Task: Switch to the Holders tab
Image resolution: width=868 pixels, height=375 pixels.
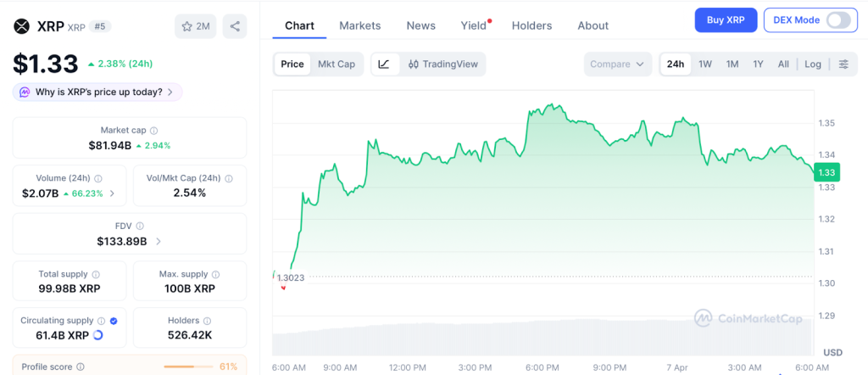Action: pos(531,25)
